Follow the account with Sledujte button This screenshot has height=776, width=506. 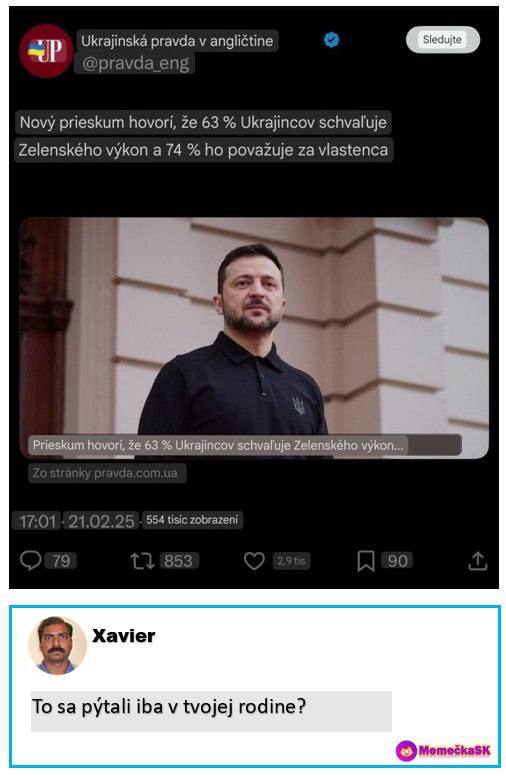coord(443,40)
